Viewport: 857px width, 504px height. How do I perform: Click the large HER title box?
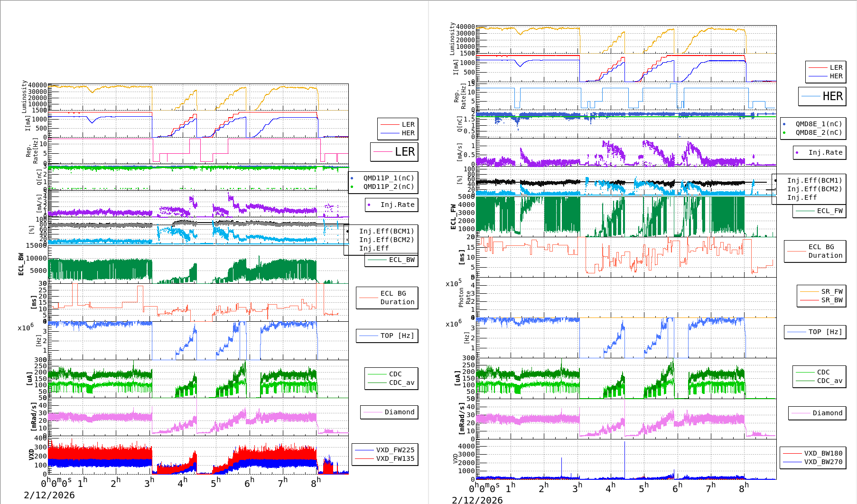pyautogui.click(x=822, y=96)
